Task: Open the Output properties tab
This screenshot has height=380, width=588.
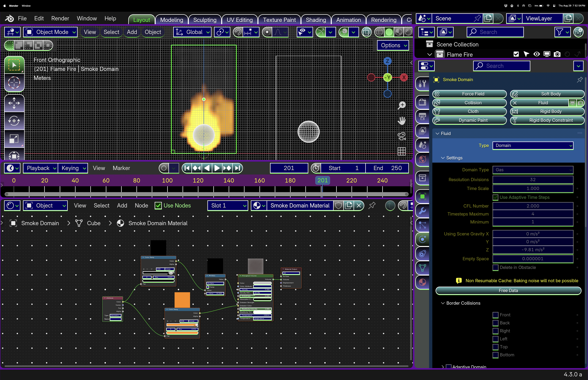Action: 422,116
